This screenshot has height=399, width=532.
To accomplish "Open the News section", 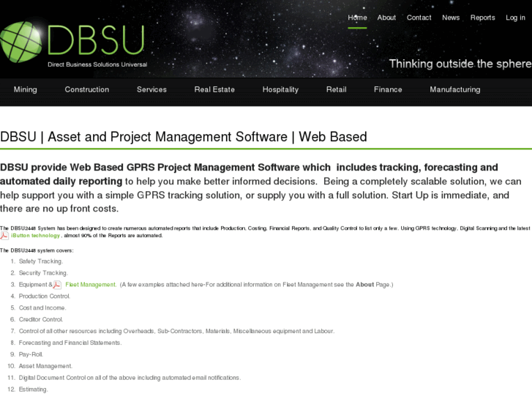I will [451, 18].
